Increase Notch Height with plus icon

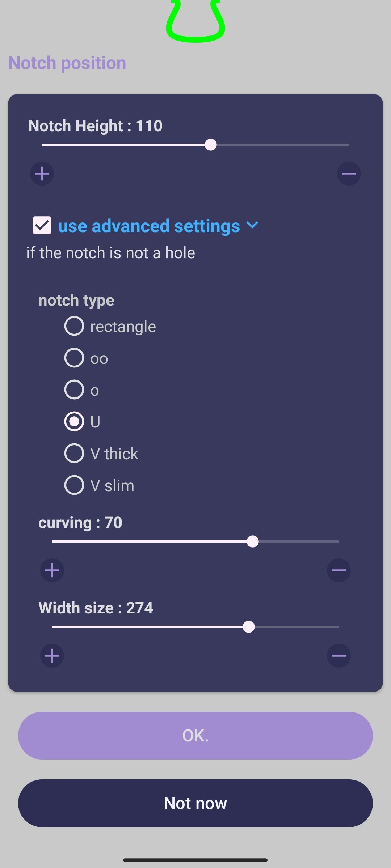tap(42, 174)
